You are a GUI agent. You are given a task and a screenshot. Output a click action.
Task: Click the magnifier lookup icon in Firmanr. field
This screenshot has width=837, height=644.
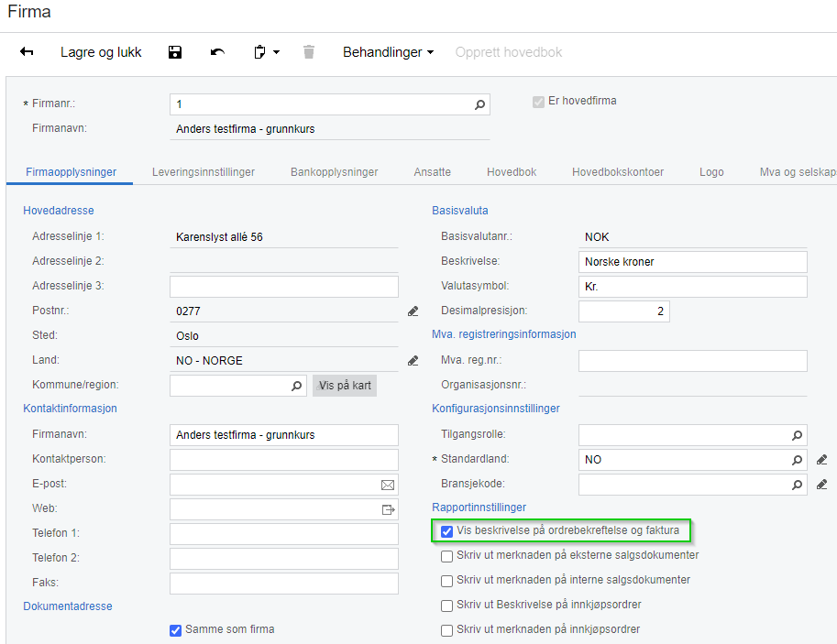pos(479,105)
